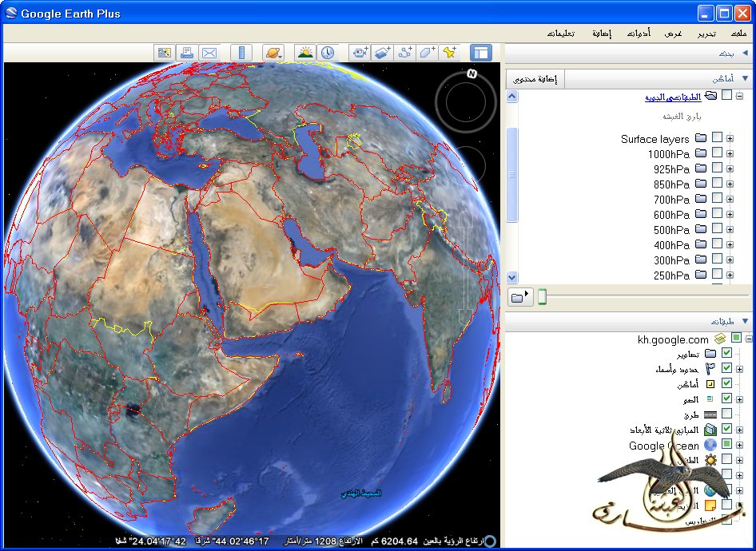Image resolution: width=756 pixels, height=551 pixels.
Task: Click the folder icon beside 1000hPa
Action: pos(701,153)
